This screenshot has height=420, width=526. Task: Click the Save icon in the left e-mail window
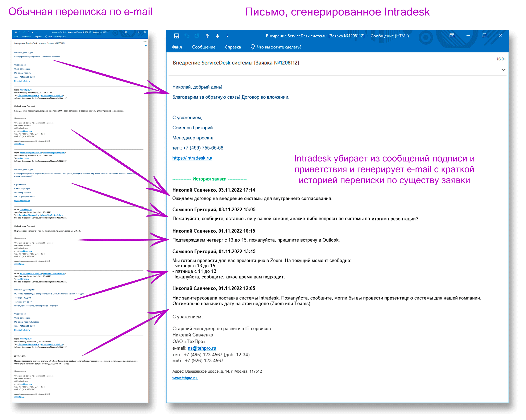(x=16, y=32)
